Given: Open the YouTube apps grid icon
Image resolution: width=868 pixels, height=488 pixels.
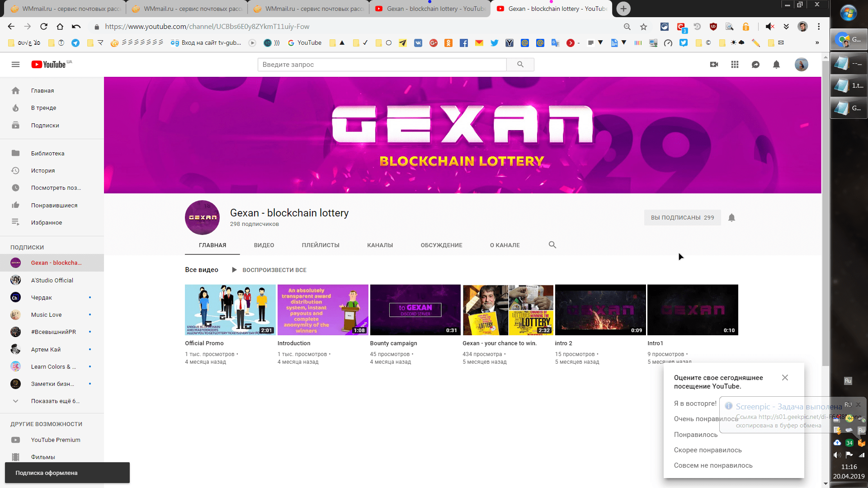Looking at the screenshot, I should pyautogui.click(x=735, y=65).
